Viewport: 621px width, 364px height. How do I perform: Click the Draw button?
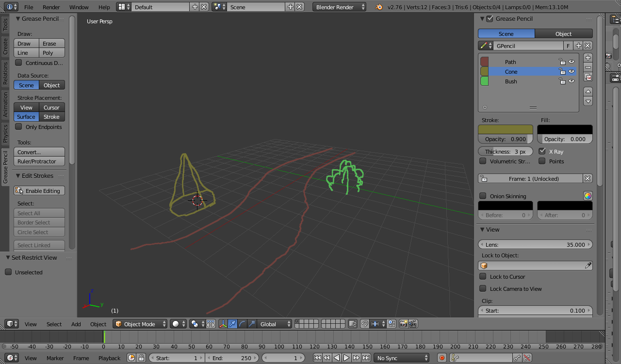click(x=27, y=43)
